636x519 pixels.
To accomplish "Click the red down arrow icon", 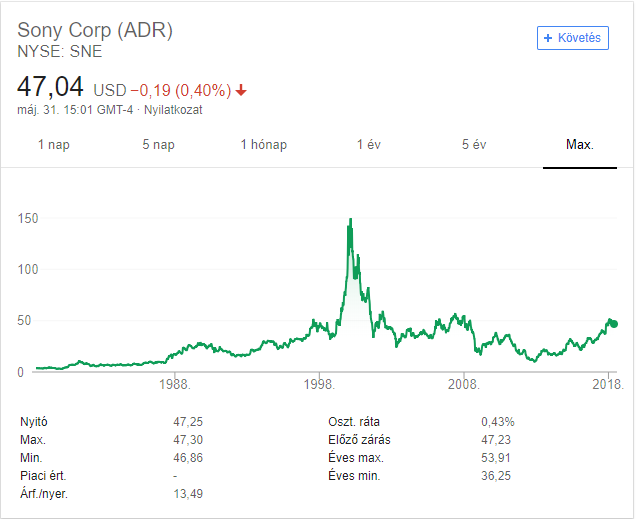I will (241, 90).
